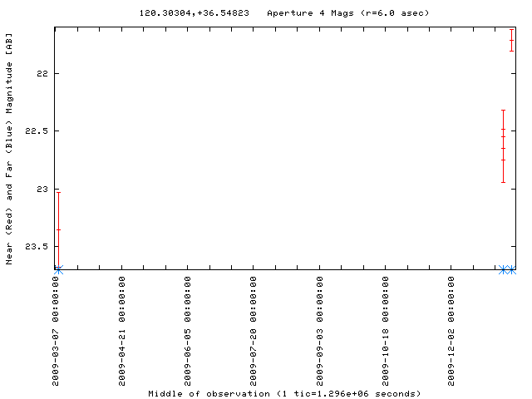Click the red error-bar cluster near magnitude 22.6
This screenshot has height=399, width=532.
tap(504, 146)
